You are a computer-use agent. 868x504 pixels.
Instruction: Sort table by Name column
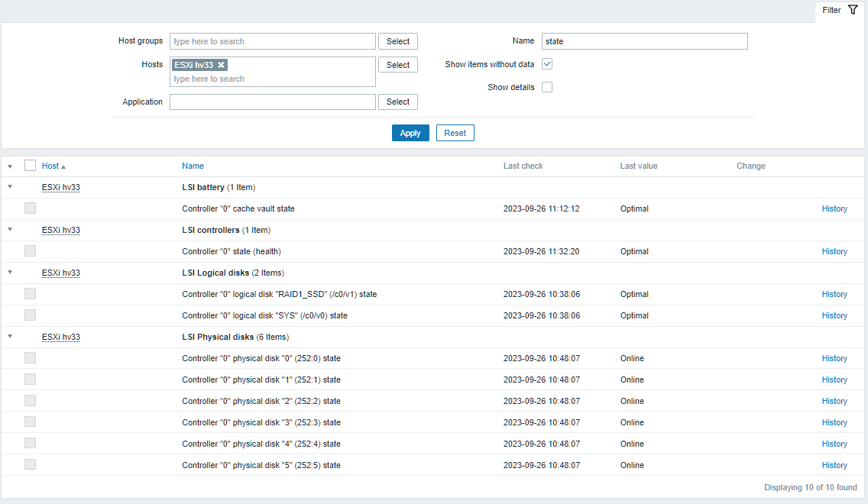pyautogui.click(x=193, y=166)
